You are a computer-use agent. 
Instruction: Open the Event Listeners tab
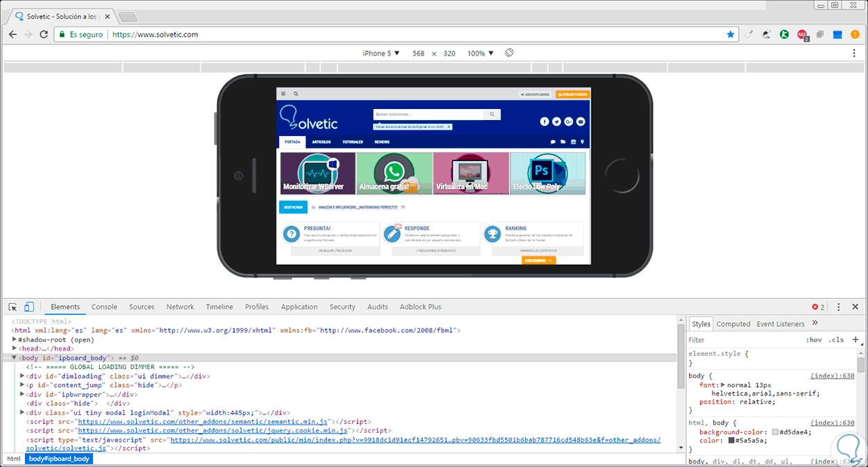click(781, 324)
